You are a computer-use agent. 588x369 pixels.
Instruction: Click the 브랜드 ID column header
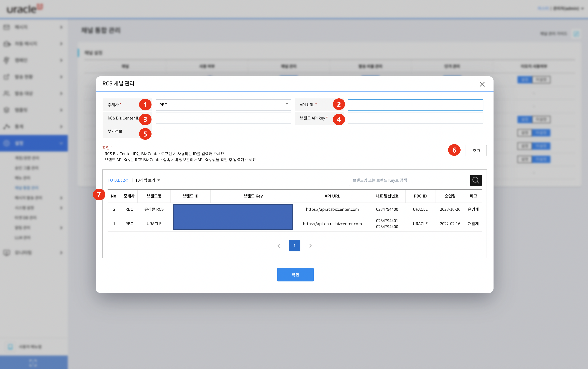click(x=190, y=196)
